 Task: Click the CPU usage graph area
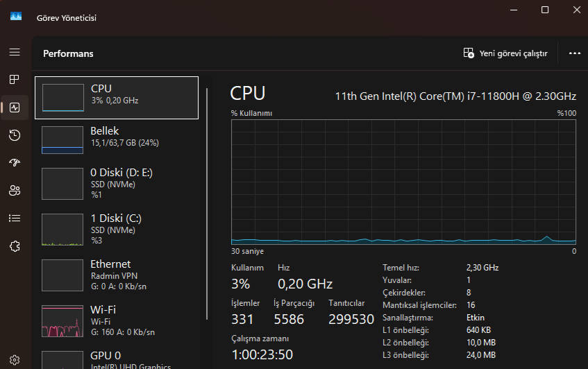coord(403,182)
